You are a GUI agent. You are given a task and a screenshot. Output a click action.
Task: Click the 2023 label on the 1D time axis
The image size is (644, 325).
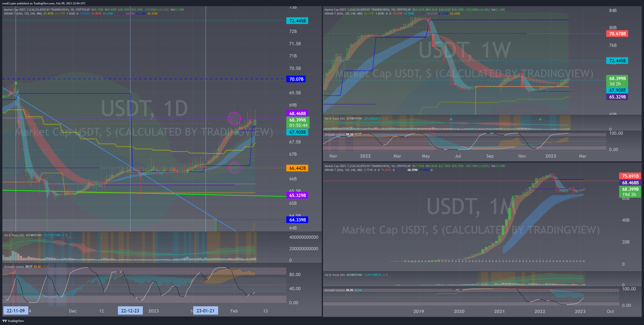153,311
